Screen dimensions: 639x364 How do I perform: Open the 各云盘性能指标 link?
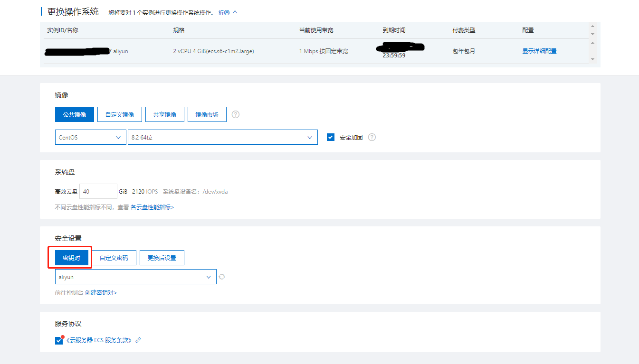point(152,207)
